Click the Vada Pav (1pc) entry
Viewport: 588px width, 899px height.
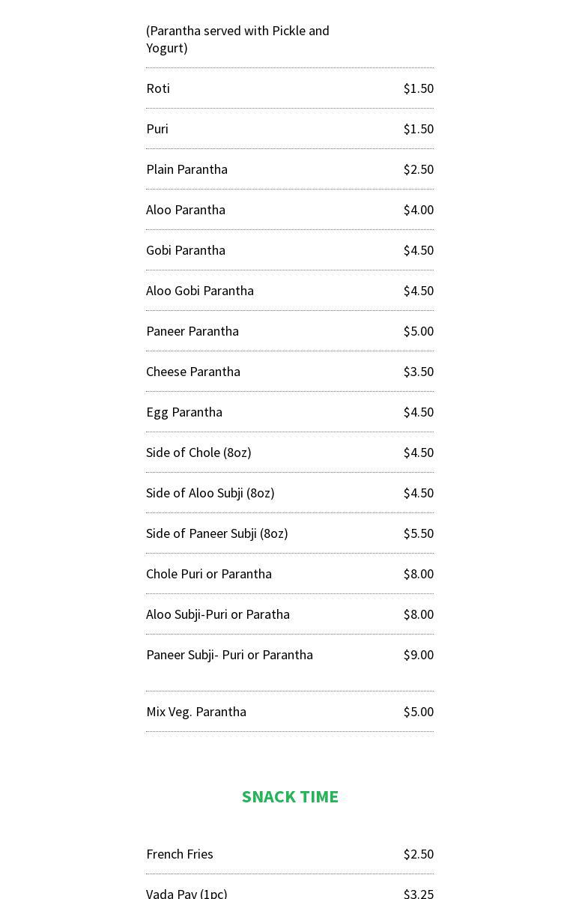(187, 893)
